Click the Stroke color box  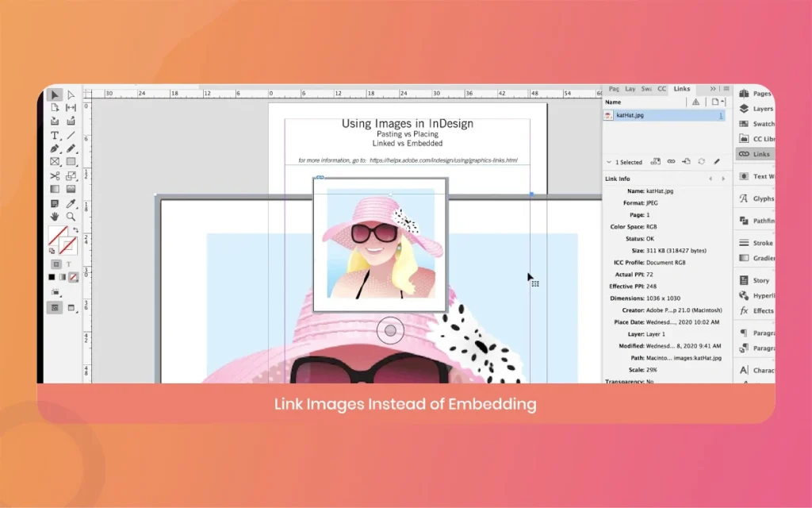point(68,246)
